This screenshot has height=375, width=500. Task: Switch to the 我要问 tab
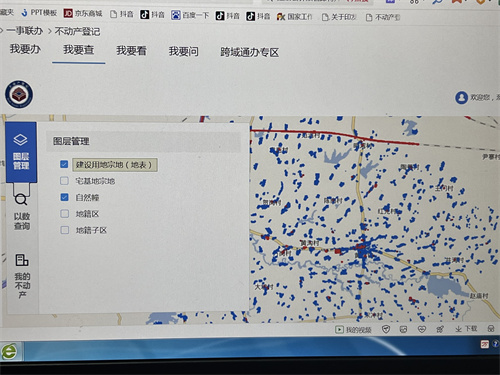coord(184,51)
